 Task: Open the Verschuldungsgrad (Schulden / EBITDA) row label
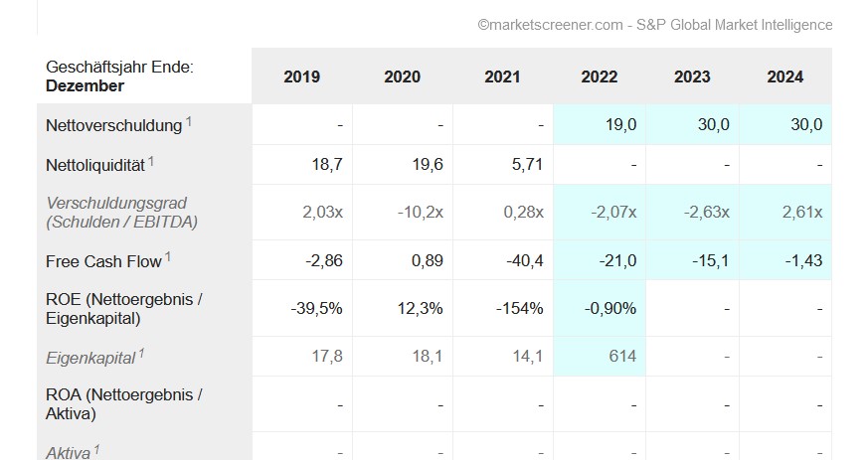[122, 213]
